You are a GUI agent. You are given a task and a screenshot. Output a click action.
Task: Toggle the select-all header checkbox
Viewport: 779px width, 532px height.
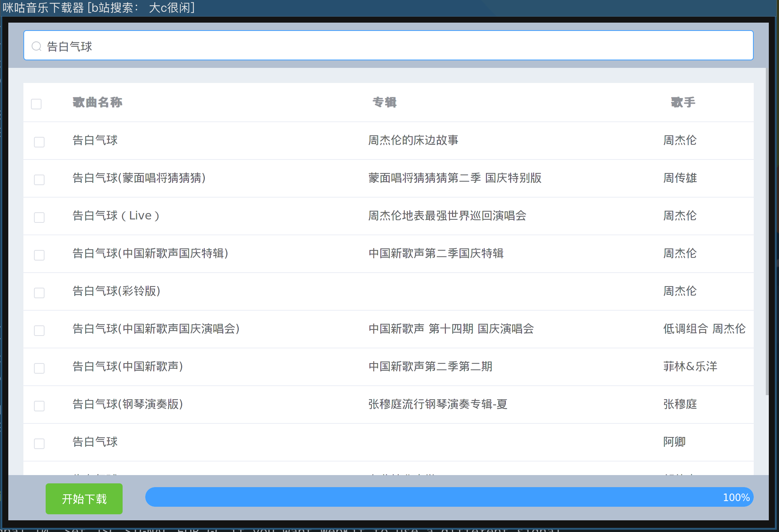36,104
